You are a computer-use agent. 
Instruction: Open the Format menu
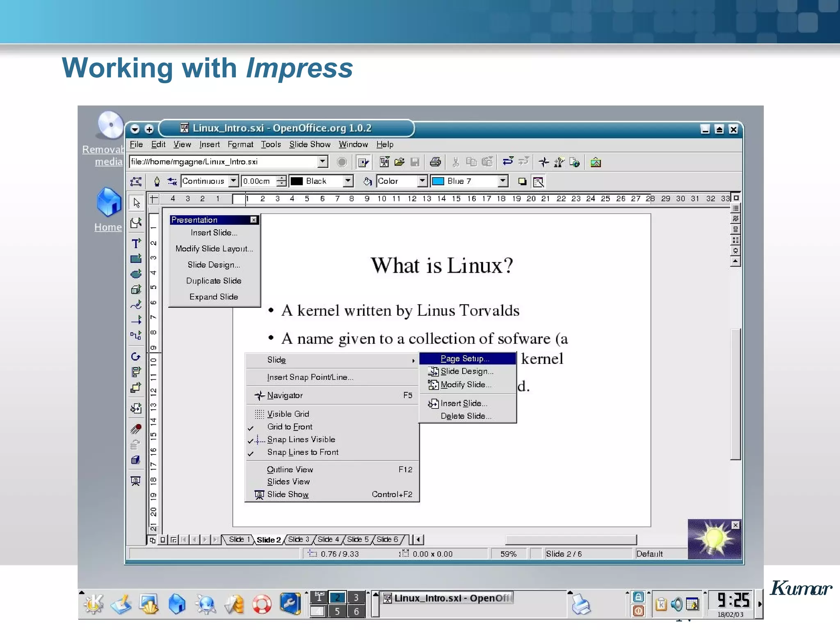(x=240, y=144)
